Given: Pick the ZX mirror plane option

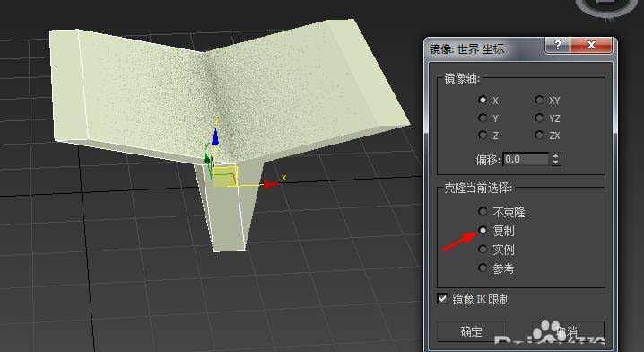Looking at the screenshot, I should click(x=539, y=136).
